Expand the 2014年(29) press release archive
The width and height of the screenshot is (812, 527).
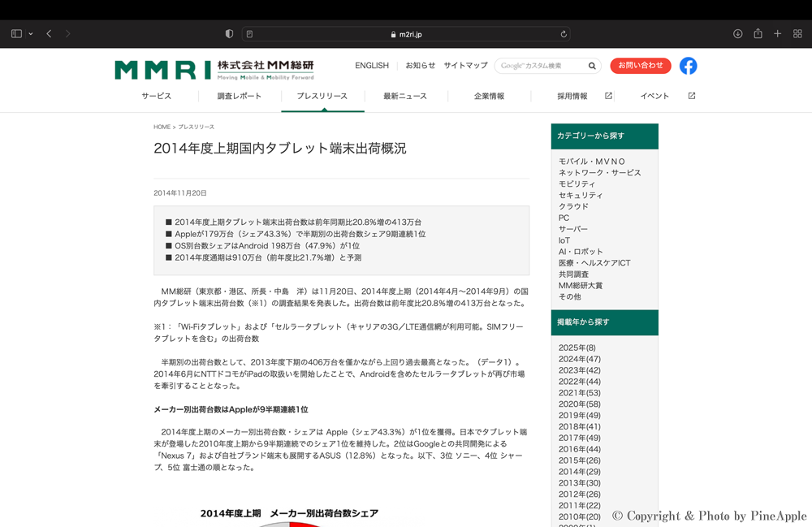click(x=579, y=472)
